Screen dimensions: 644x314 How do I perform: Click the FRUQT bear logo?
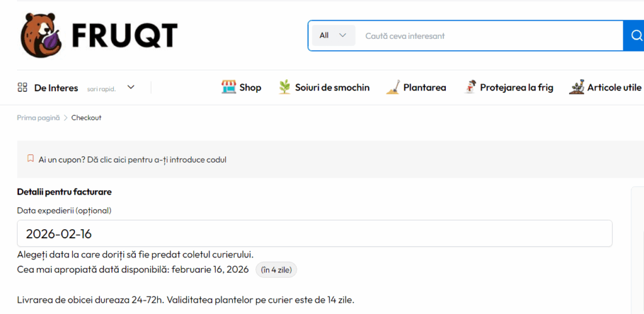click(x=42, y=35)
